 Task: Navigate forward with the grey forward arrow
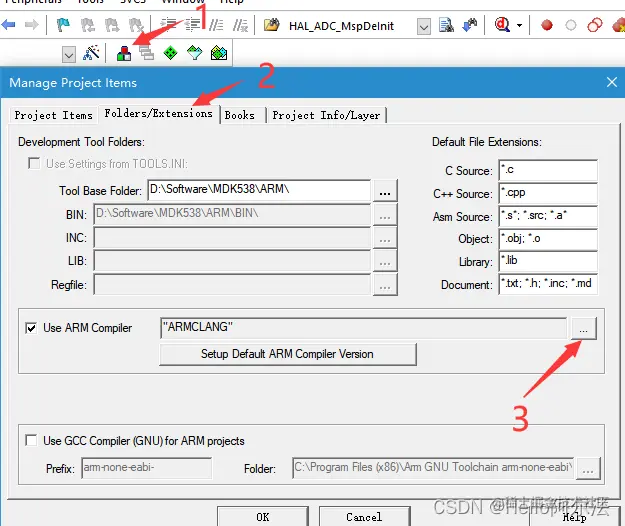(31, 25)
